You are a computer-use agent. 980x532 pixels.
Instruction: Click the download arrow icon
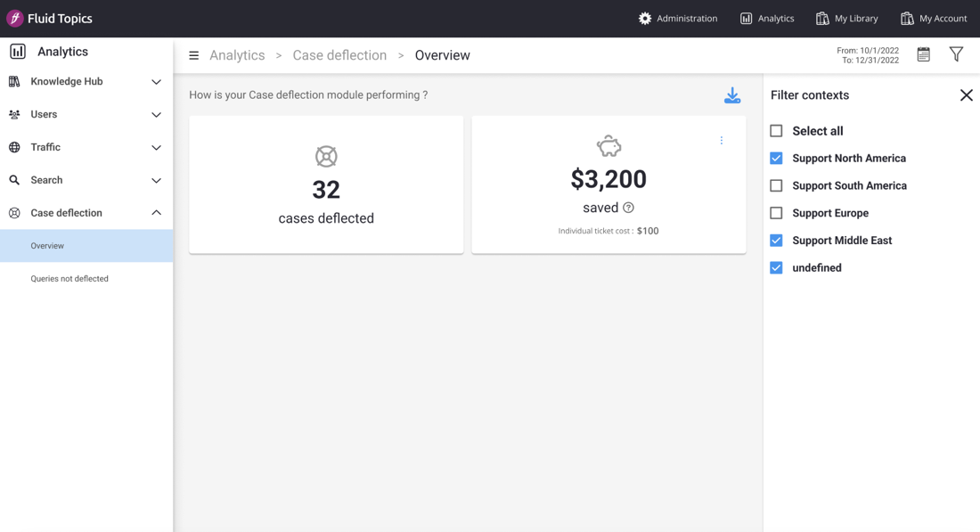(x=732, y=95)
